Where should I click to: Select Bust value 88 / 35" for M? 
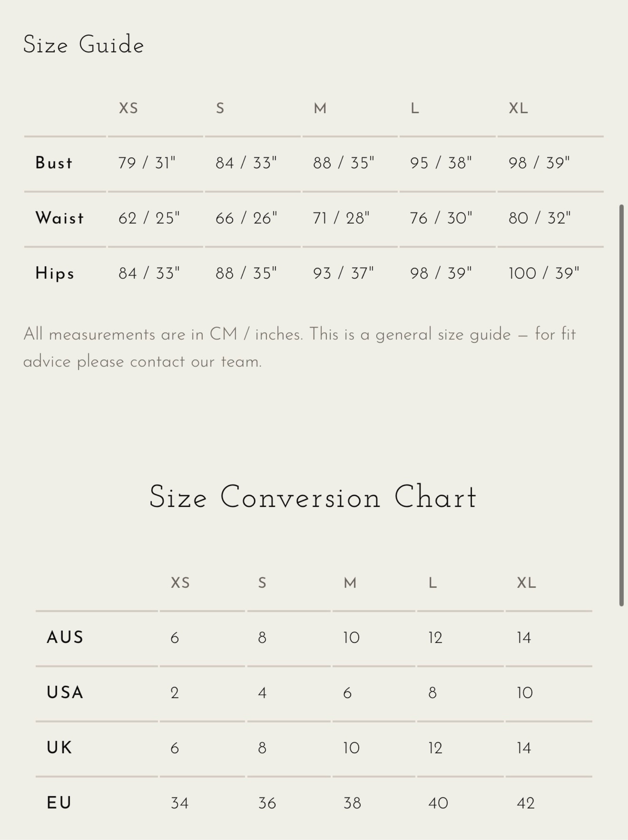tap(343, 163)
